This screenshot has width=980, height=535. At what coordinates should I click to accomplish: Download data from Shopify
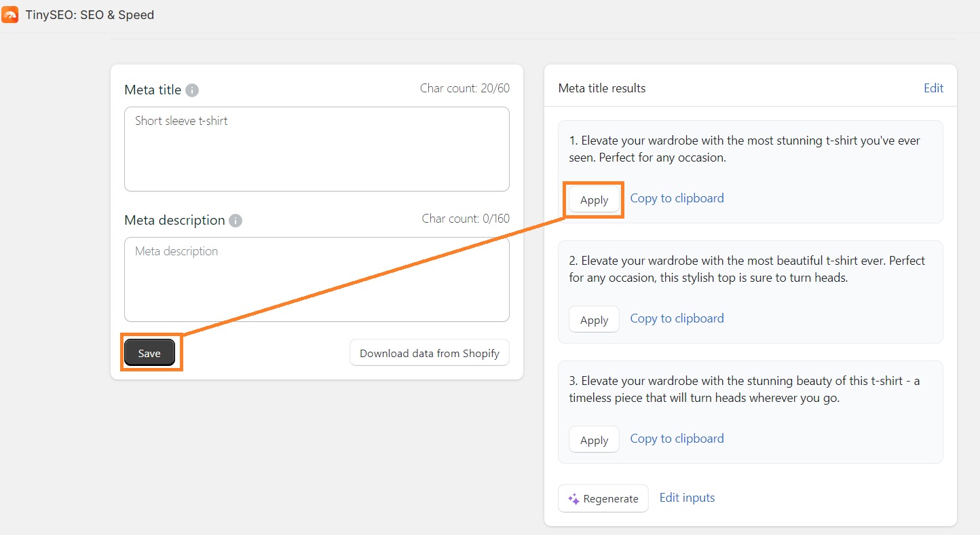[x=429, y=352]
